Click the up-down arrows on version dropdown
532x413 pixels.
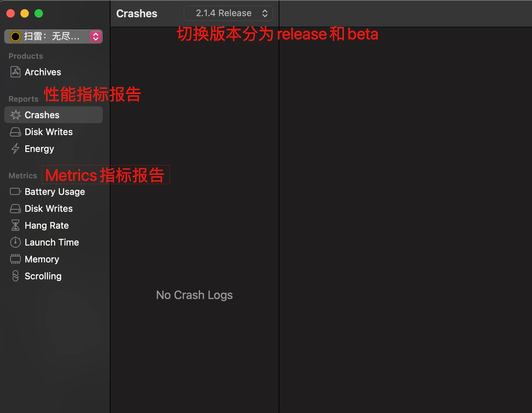click(265, 13)
